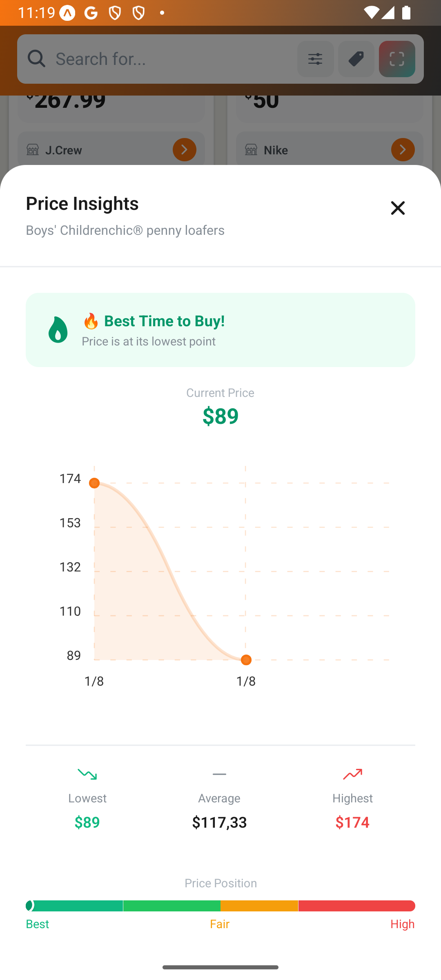Viewport: 441px width, 980px height.
Task: Tap the Average dash icon
Action: [x=219, y=774]
